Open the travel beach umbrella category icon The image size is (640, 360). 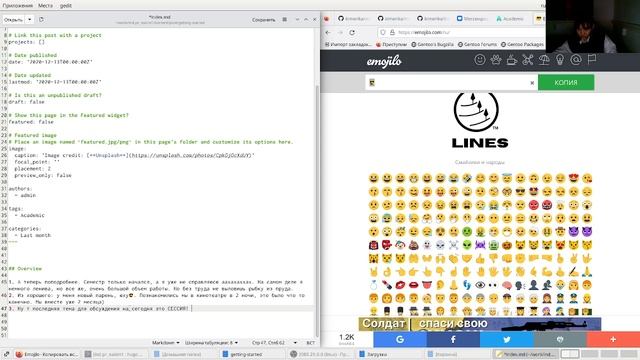[x=544, y=60]
